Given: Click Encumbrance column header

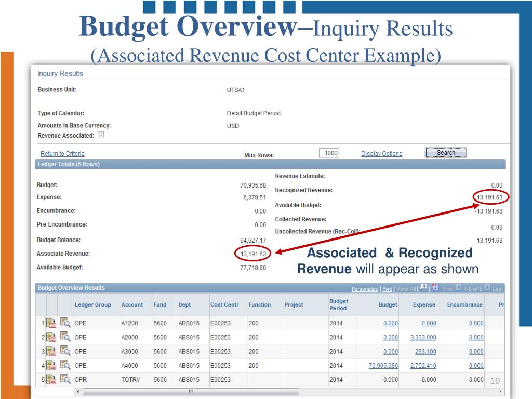Looking at the screenshot, I should point(465,304).
